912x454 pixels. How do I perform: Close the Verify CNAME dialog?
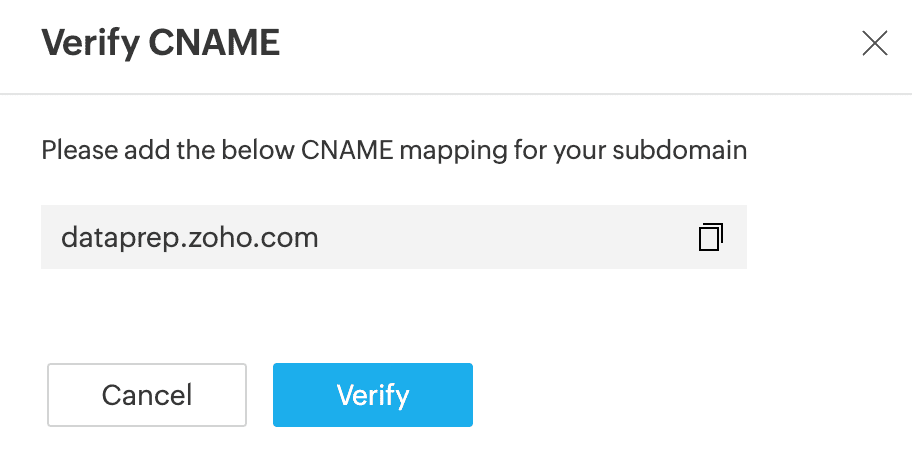(874, 43)
